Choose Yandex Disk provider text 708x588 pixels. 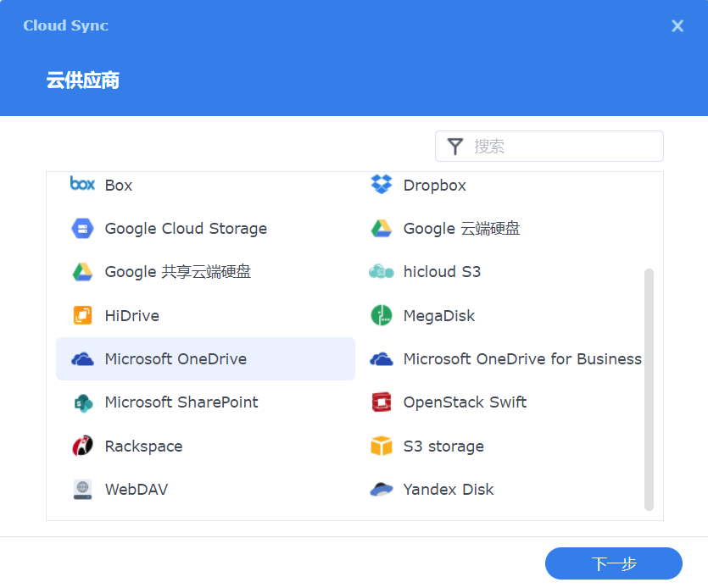[x=449, y=490]
